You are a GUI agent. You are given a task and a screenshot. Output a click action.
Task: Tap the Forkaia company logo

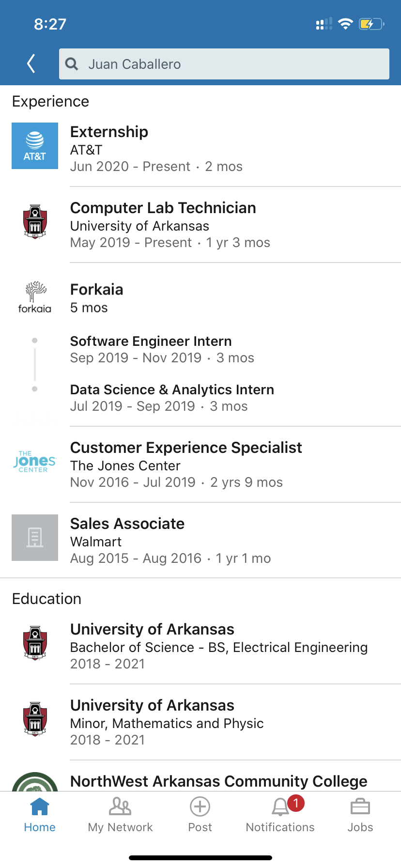(x=35, y=297)
